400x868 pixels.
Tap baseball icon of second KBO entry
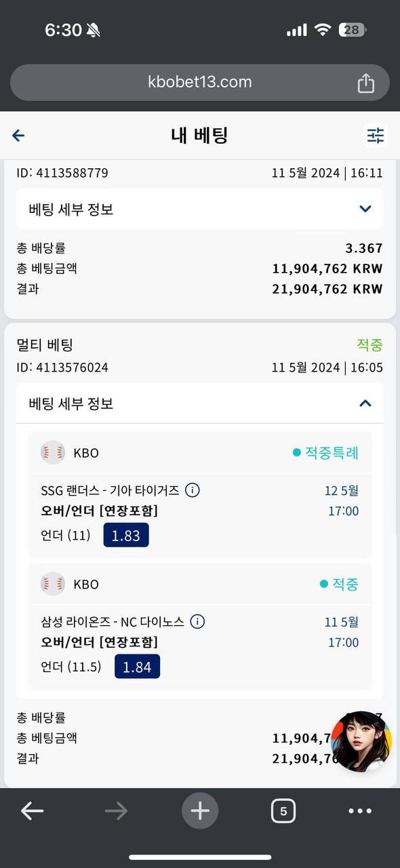(x=52, y=584)
